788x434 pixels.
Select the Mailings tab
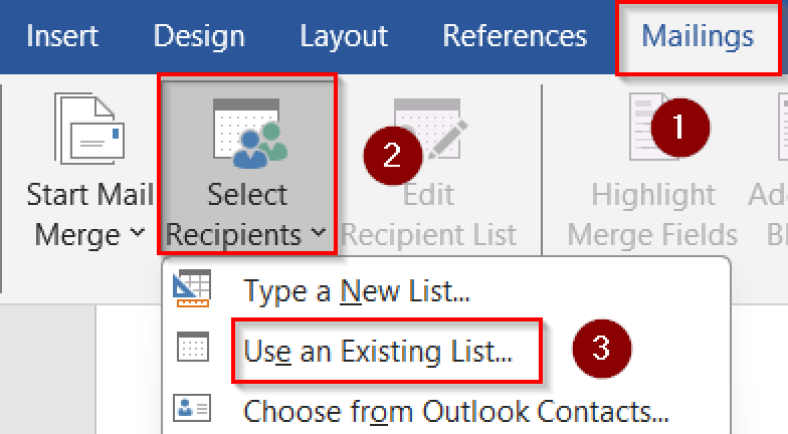pyautogui.click(x=697, y=37)
